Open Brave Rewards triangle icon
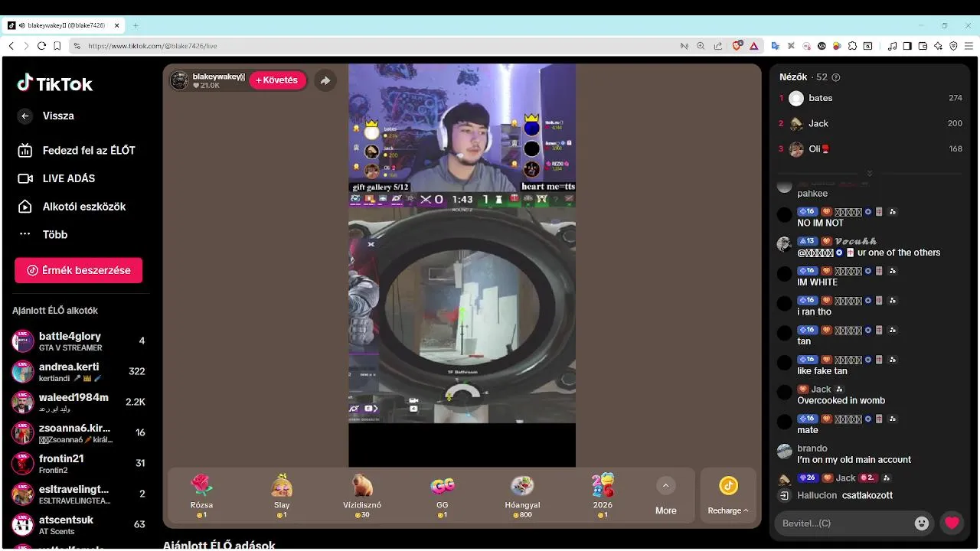The width and height of the screenshot is (980, 551). tap(754, 46)
